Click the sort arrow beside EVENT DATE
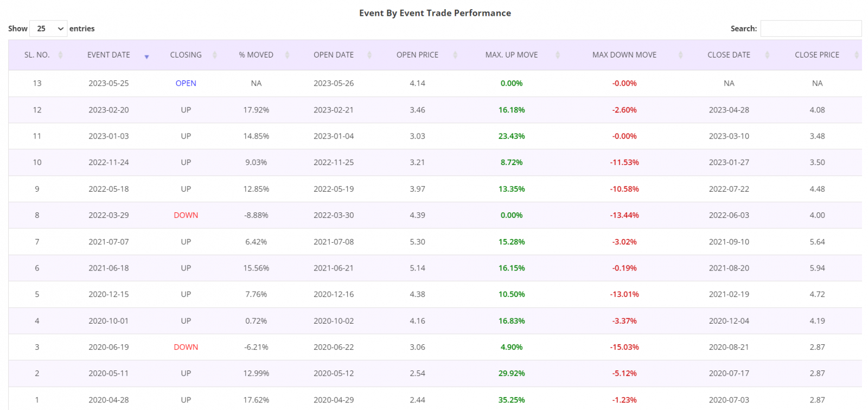The image size is (868, 410). point(146,56)
